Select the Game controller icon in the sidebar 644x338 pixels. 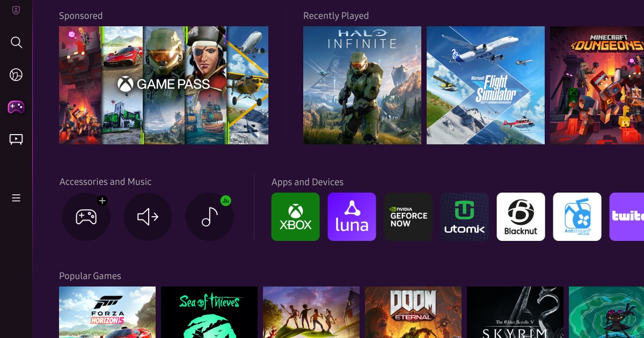tap(16, 107)
